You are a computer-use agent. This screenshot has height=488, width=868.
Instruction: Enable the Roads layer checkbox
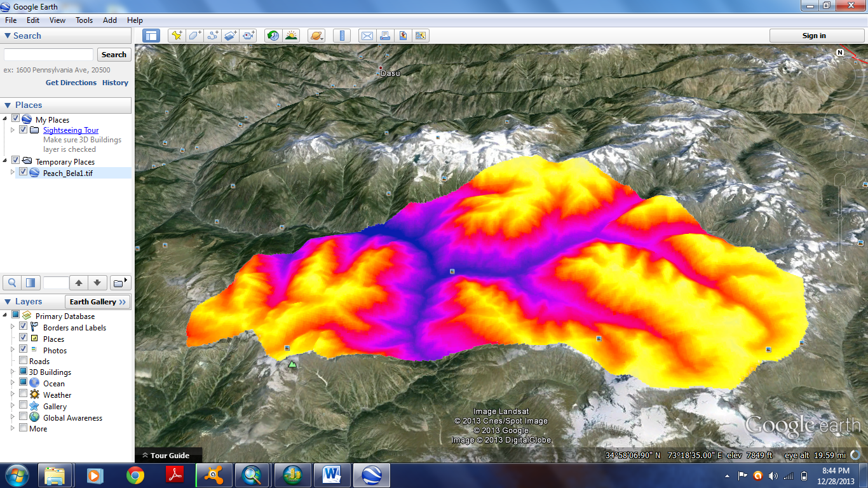click(x=24, y=360)
